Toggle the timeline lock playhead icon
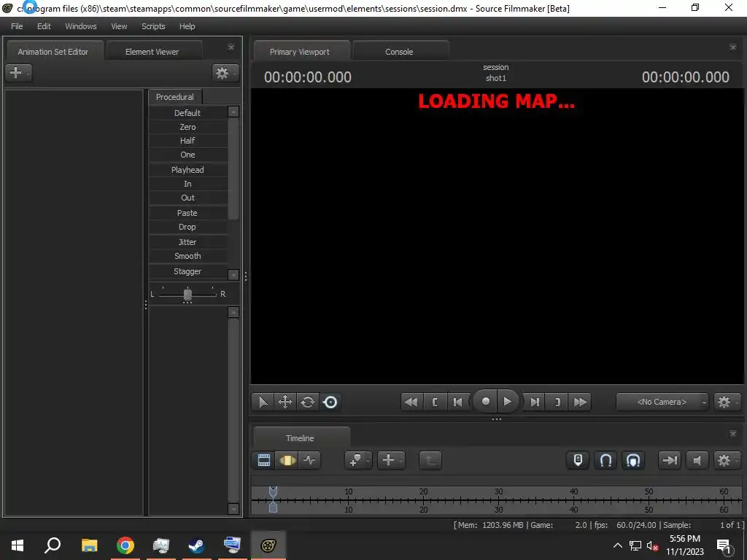Screen dimensions: 747x560 pyautogui.click(x=578, y=460)
